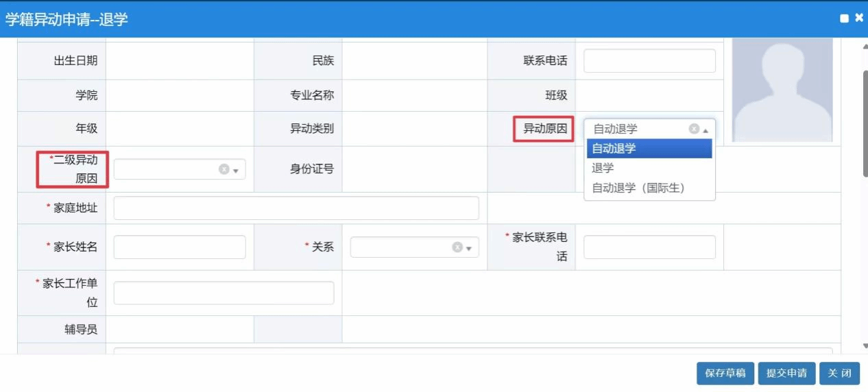Click into the 家长姓名 input box
This screenshot has height=392, width=868.
click(x=179, y=247)
